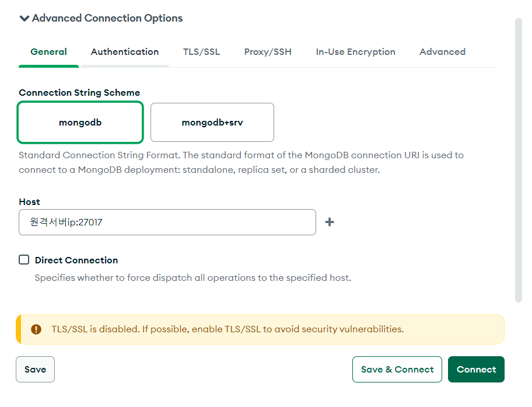Switch to In-Use Encryption tab
The height and width of the screenshot is (407, 532).
click(356, 52)
